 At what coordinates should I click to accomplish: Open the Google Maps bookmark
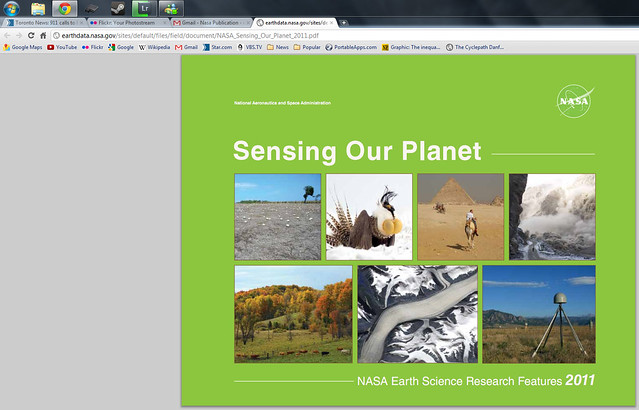(23, 47)
